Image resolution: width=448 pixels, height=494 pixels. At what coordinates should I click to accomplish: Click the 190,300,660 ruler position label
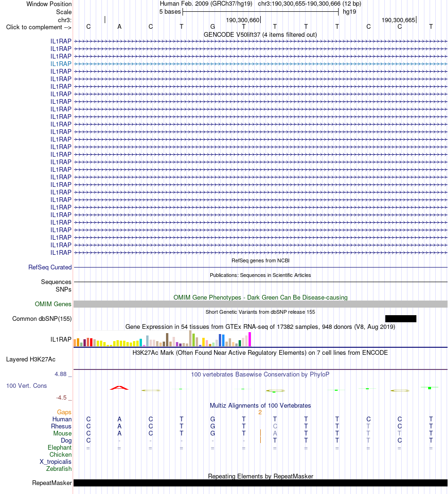coord(242,20)
